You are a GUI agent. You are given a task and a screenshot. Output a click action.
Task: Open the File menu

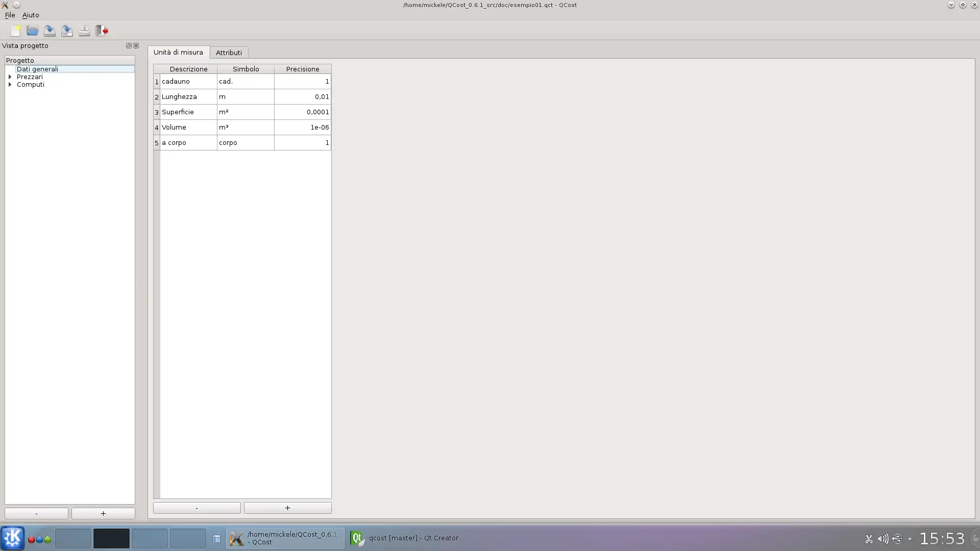click(x=9, y=15)
